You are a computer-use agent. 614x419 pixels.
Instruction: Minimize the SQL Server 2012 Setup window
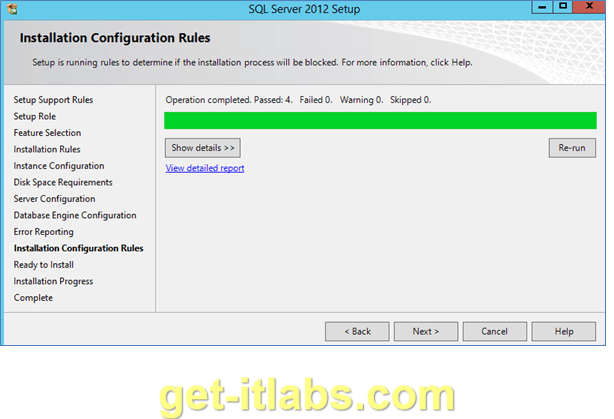point(542,7)
